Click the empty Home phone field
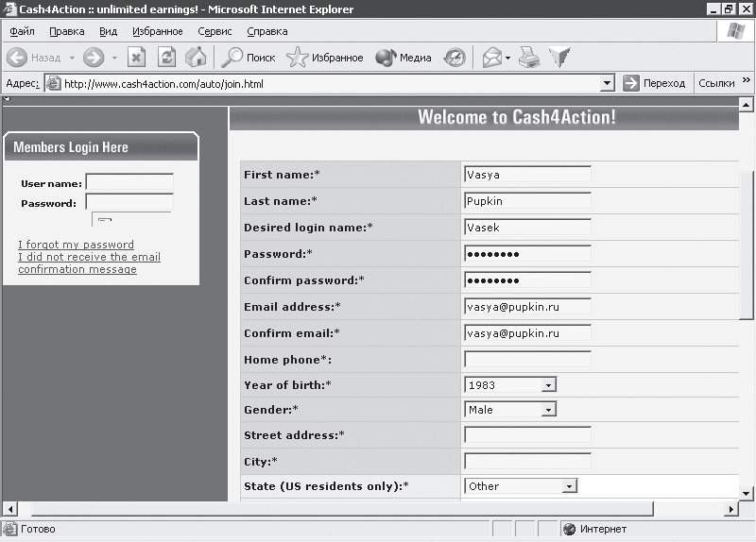Viewport: 756px width, 542px height. coord(527,360)
